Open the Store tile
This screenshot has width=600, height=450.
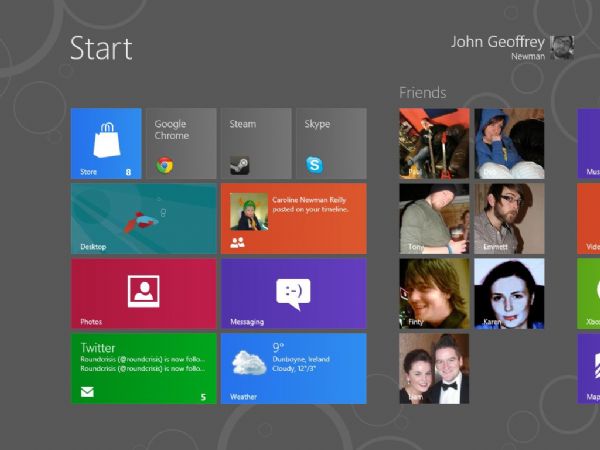(x=106, y=143)
